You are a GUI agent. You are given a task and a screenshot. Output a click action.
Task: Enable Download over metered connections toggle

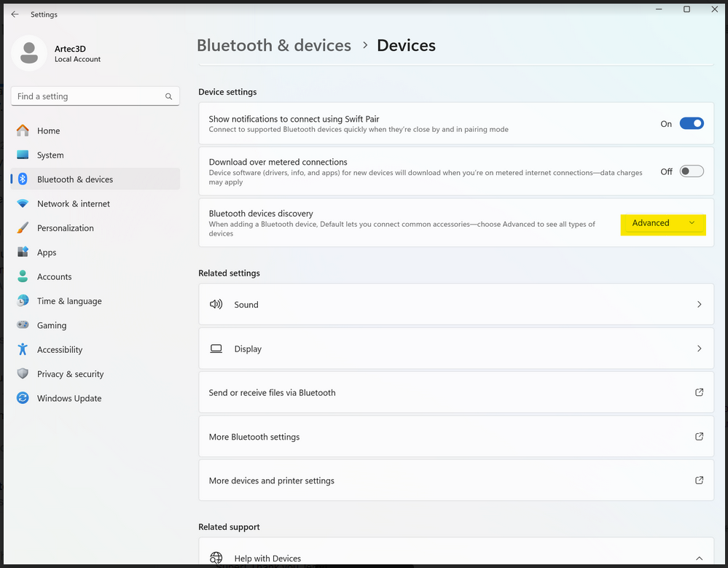(x=692, y=171)
